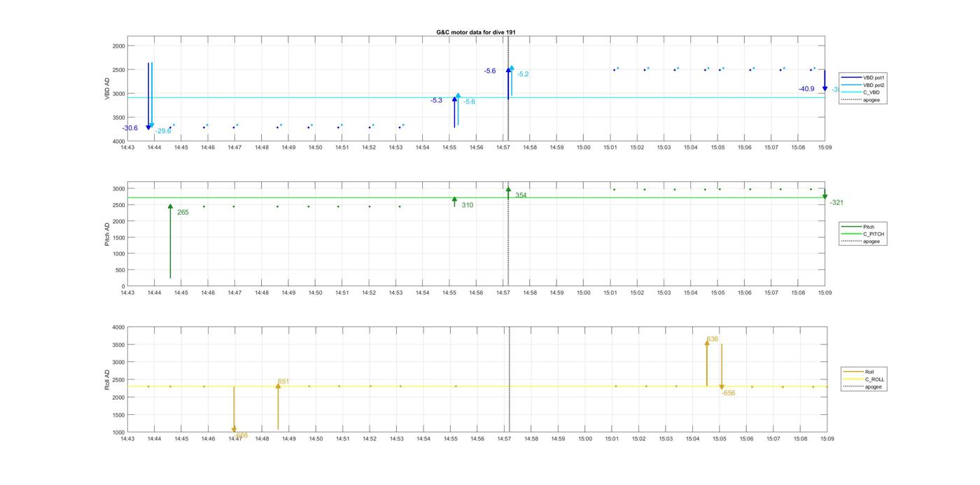Click the "354" pitch annotation
Viewport: 980px width, 485px height.
point(521,195)
